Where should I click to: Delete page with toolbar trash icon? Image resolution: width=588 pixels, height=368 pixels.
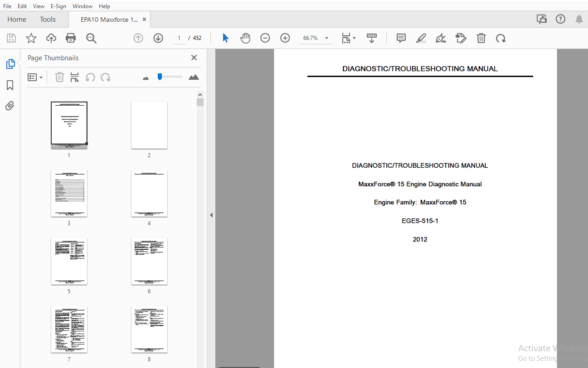[481, 38]
